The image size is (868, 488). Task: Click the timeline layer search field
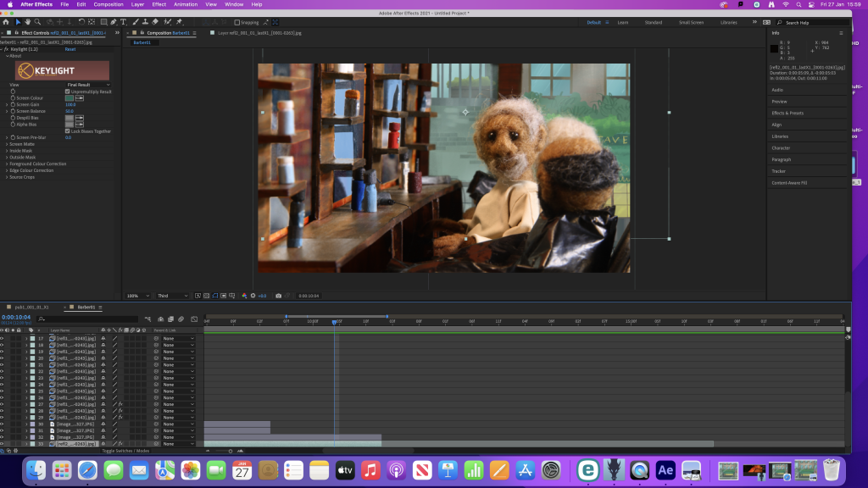click(x=87, y=319)
